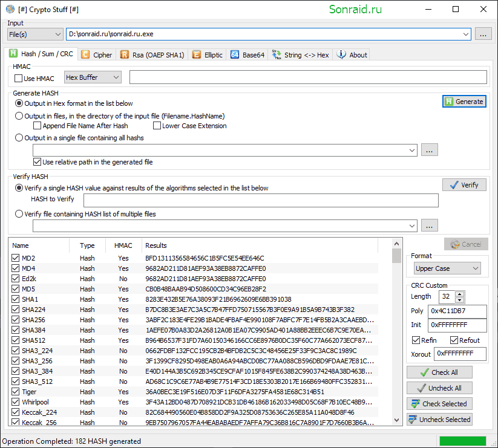Click the CRC Init value field
The width and height of the screenshot is (498, 448).
457,325
